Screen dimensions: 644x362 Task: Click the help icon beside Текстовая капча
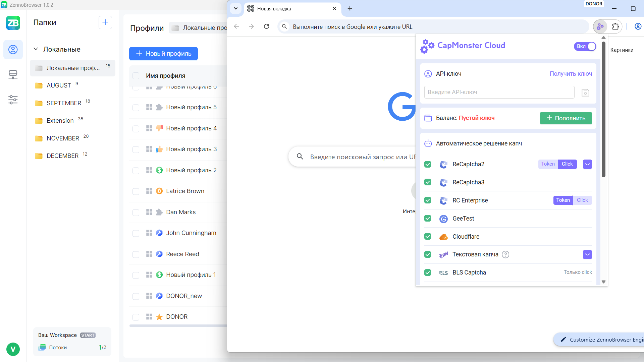(505, 255)
